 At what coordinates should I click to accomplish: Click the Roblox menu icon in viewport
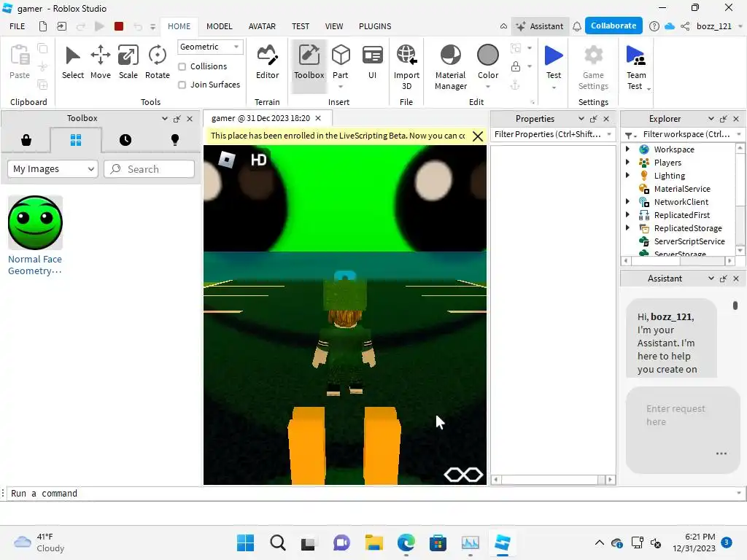point(227,159)
